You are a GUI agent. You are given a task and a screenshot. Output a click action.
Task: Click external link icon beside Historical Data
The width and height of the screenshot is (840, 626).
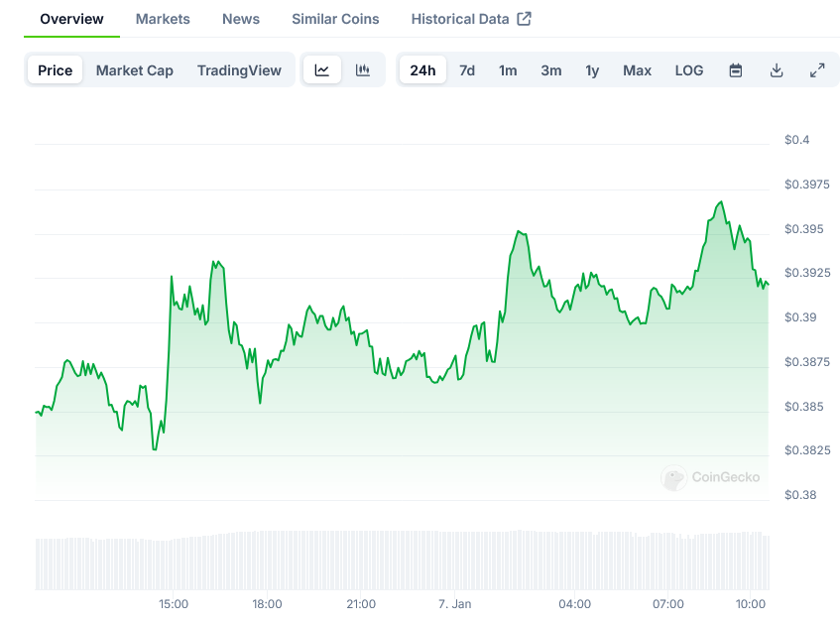[525, 19]
